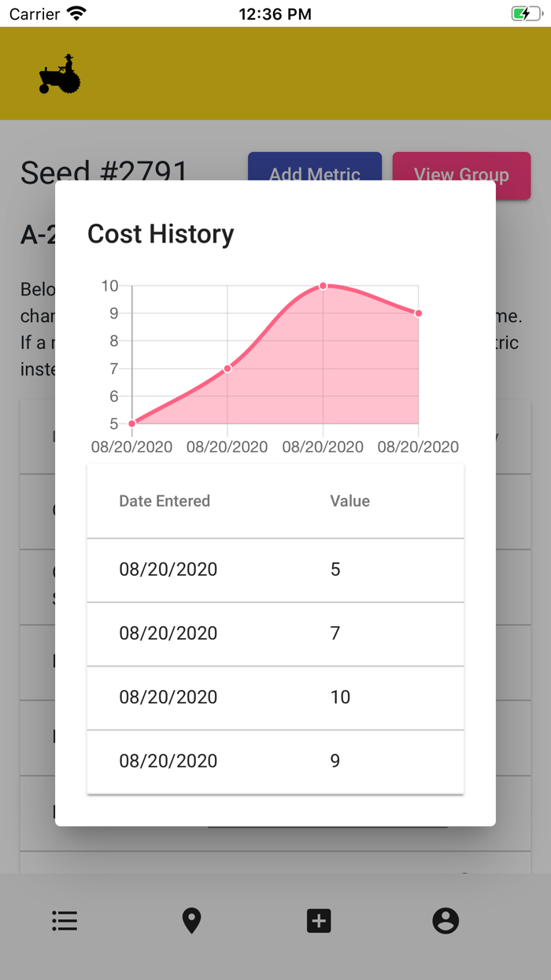Select the table row with value 9
The width and height of the screenshot is (551, 980).
coord(275,761)
